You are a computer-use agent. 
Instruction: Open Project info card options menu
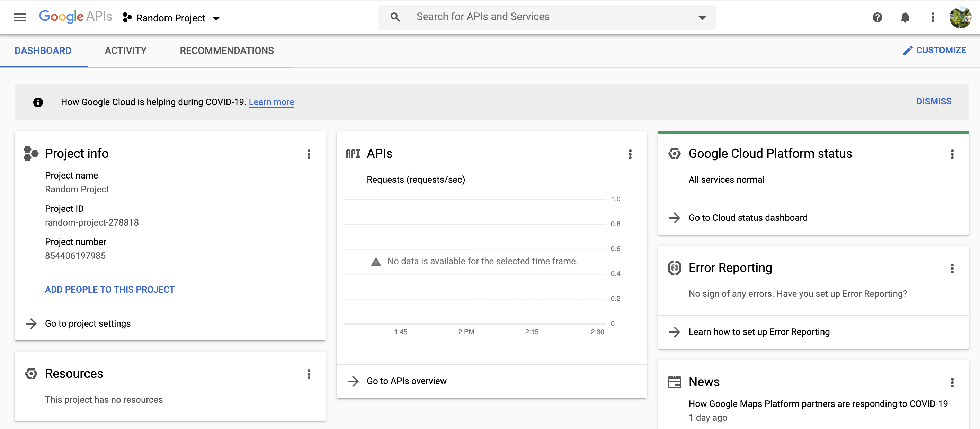(x=309, y=154)
